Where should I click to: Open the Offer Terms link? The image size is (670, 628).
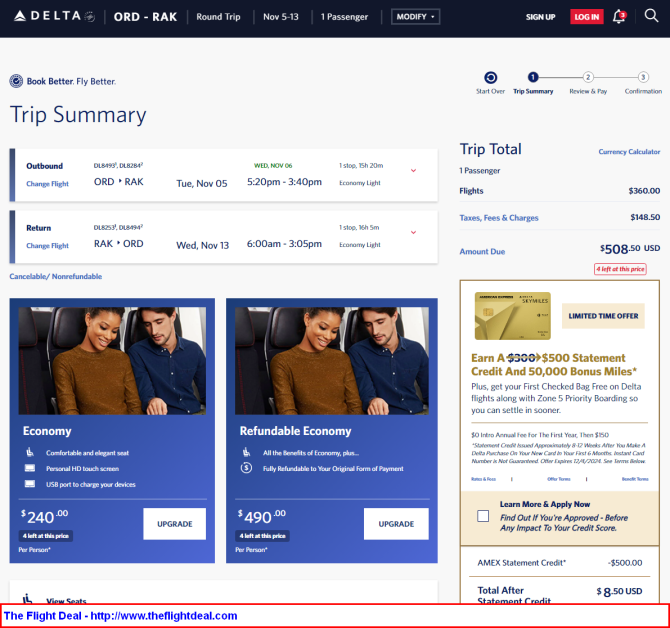tap(558, 479)
